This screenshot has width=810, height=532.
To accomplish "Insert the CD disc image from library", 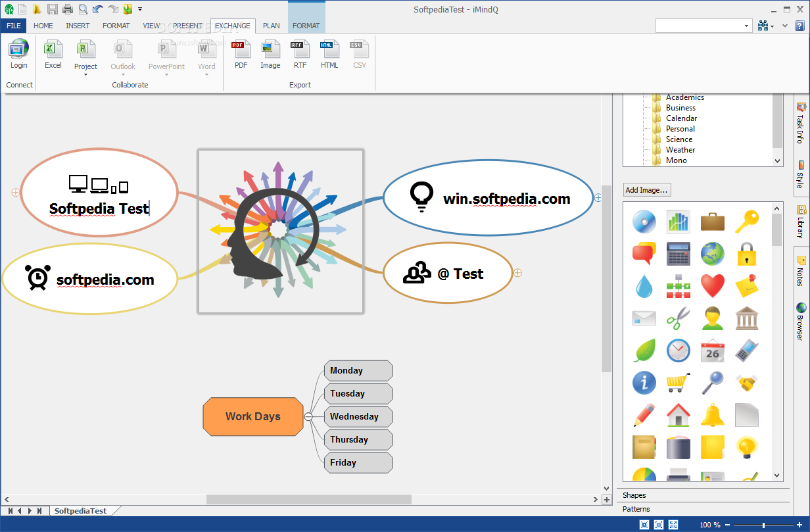I will click(644, 221).
